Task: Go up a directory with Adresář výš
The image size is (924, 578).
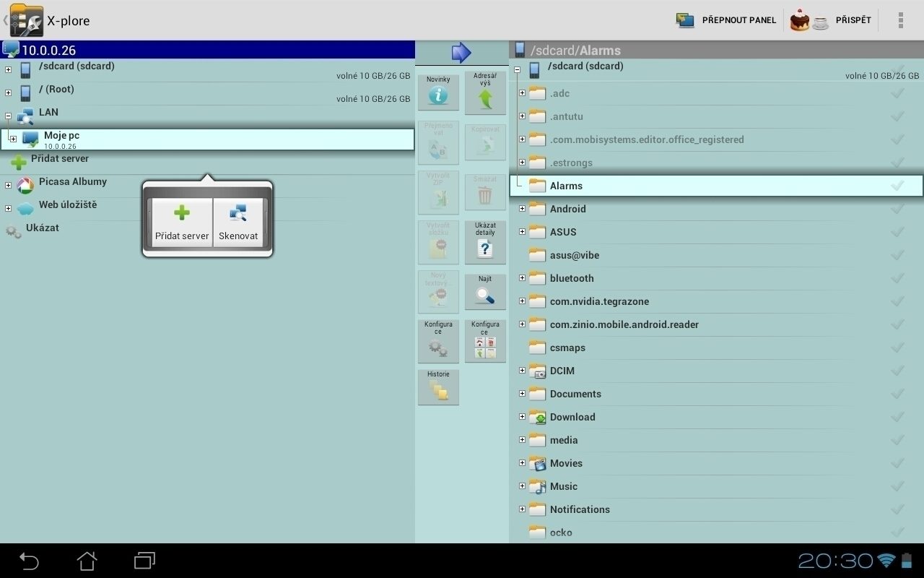Action: [x=485, y=92]
